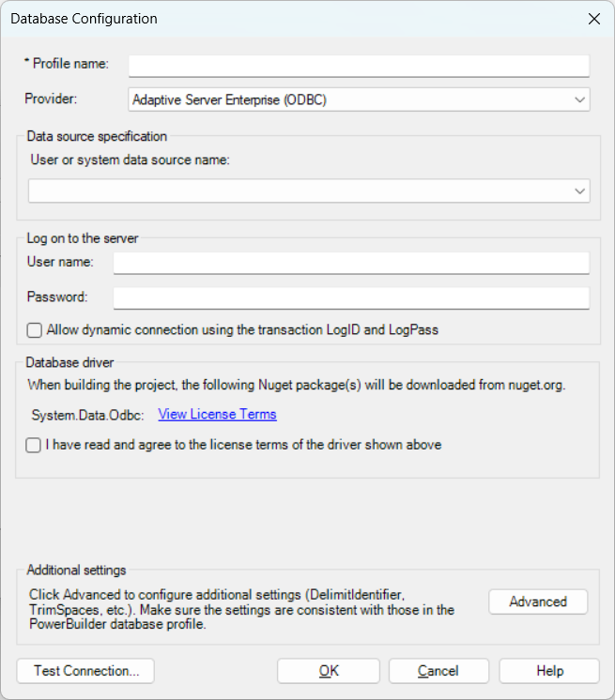Click the Profile name input field
The height and width of the screenshot is (700, 615).
(x=359, y=65)
